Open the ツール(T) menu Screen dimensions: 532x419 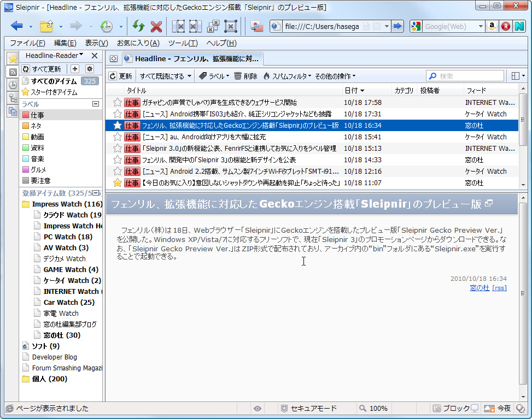[183, 43]
